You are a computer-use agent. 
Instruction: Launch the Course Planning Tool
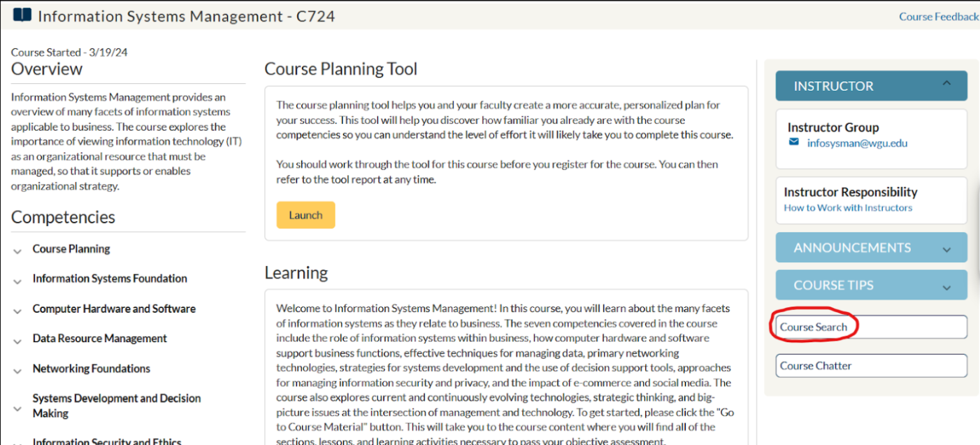[x=305, y=215]
